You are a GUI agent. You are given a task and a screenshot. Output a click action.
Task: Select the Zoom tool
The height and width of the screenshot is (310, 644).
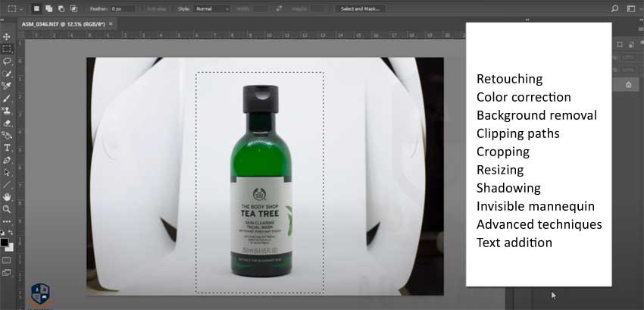tap(7, 209)
